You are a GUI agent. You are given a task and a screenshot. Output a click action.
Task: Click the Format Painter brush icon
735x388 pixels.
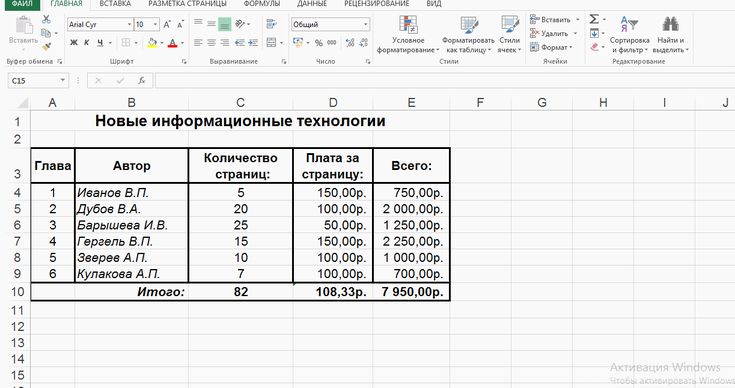pos(46,47)
